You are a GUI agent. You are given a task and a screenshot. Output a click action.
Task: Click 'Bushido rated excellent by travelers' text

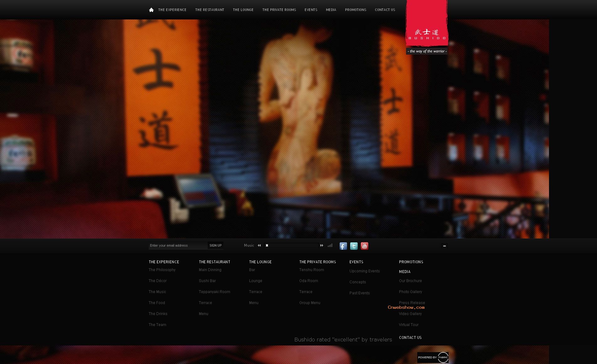click(343, 340)
